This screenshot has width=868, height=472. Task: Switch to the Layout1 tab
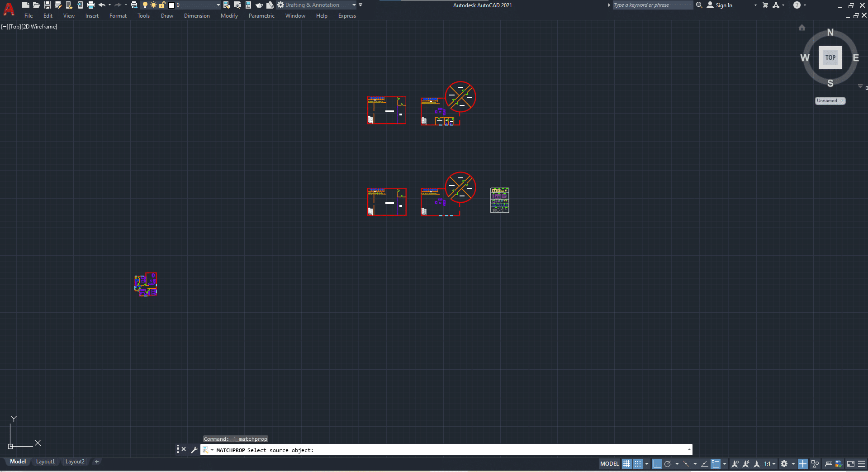[x=45, y=462]
